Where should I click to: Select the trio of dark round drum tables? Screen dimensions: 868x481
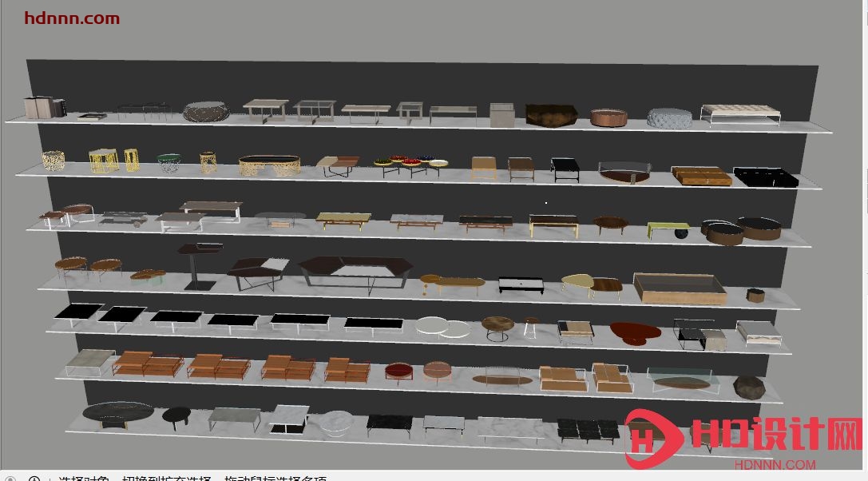741,231
